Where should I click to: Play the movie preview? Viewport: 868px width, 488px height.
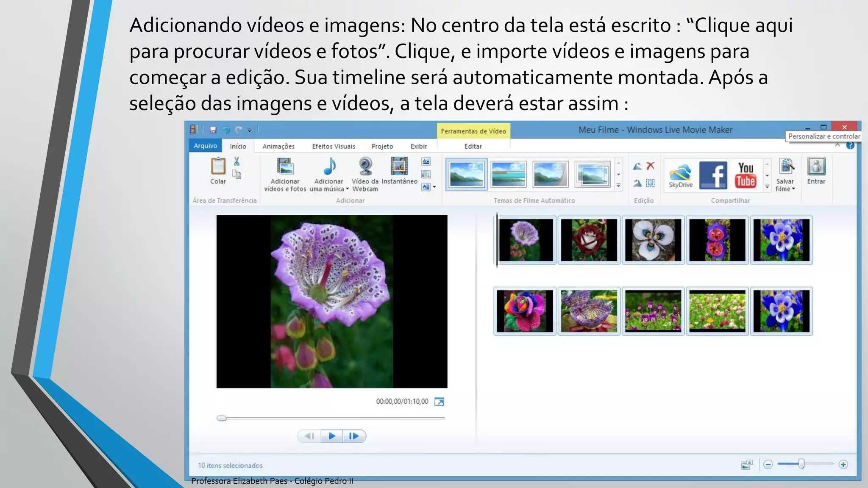click(332, 436)
